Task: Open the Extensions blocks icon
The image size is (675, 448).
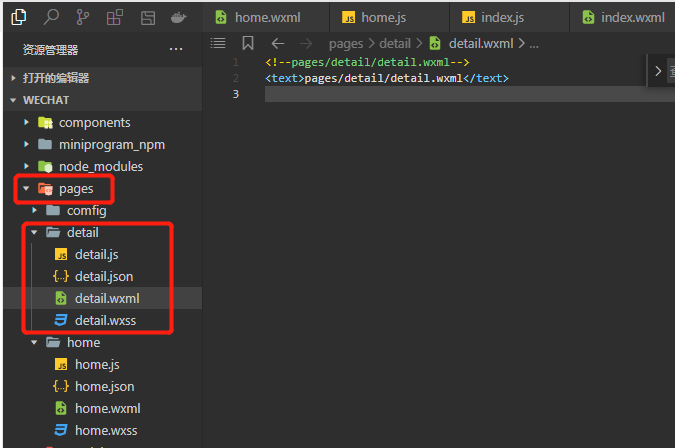Action: [x=115, y=17]
